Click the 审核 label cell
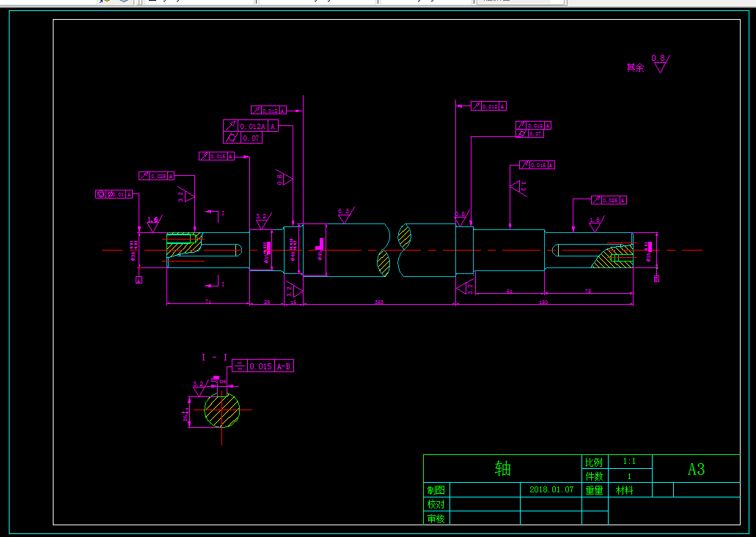The width and height of the screenshot is (756, 537). [x=436, y=518]
